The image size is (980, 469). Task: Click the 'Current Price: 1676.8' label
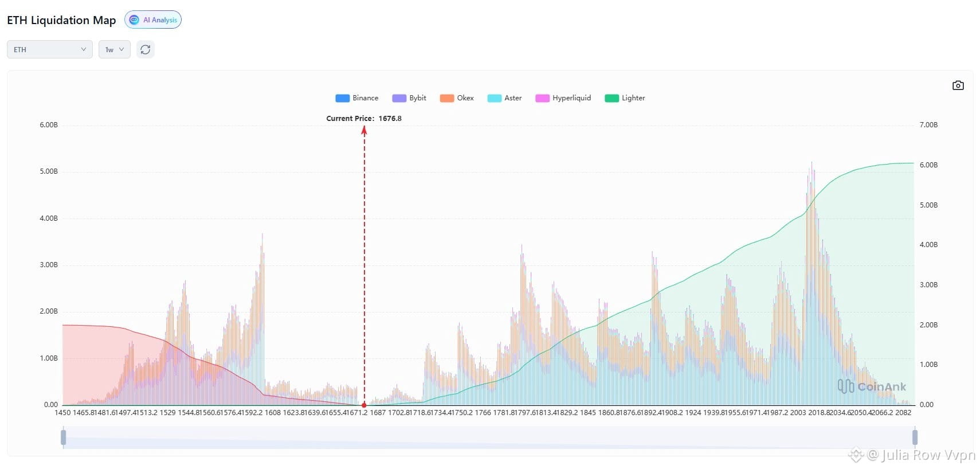click(364, 119)
